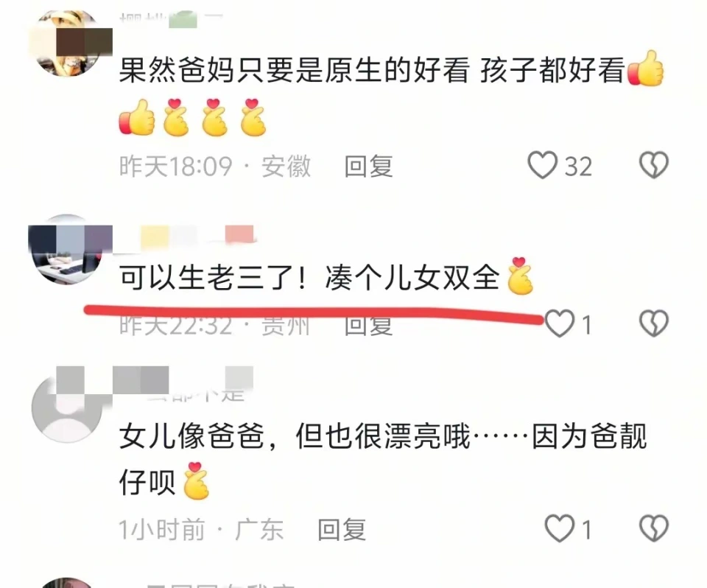Reply to the Guizhou comment
Screen dimensions: 707x588
(368, 326)
